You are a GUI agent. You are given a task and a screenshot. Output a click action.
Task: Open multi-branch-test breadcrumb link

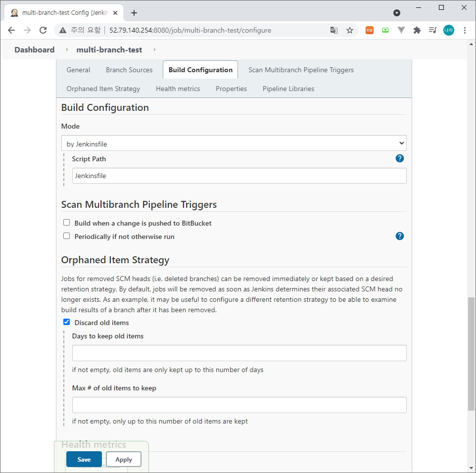109,49
